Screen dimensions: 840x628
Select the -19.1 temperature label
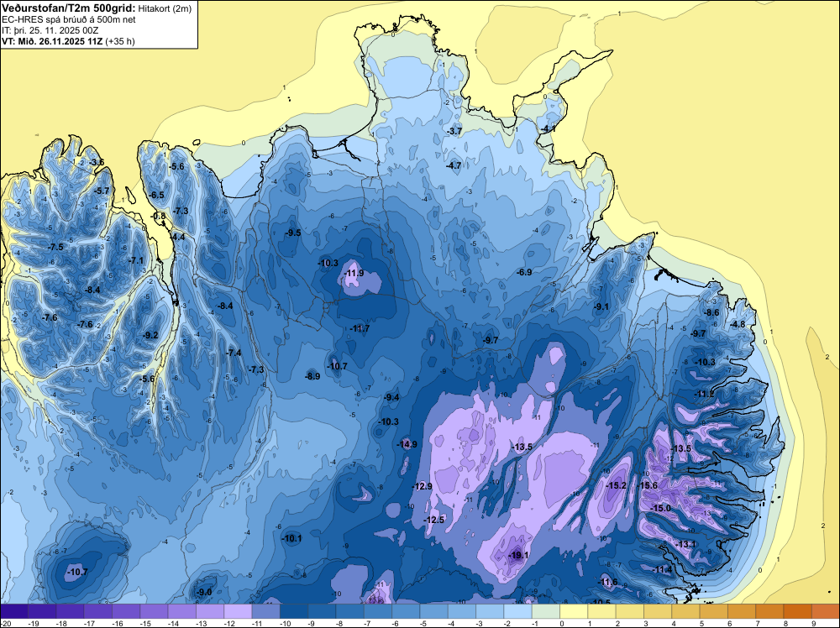pyautogui.click(x=518, y=555)
